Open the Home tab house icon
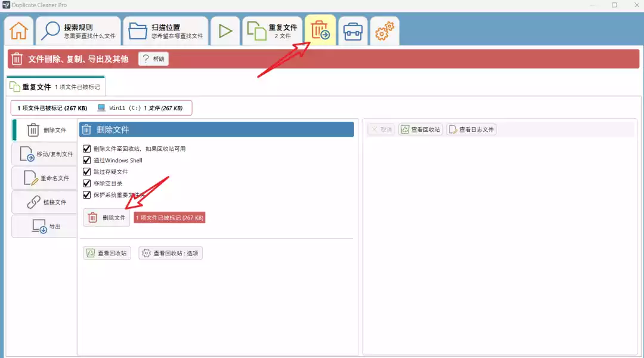The height and width of the screenshot is (358, 644). [18, 31]
